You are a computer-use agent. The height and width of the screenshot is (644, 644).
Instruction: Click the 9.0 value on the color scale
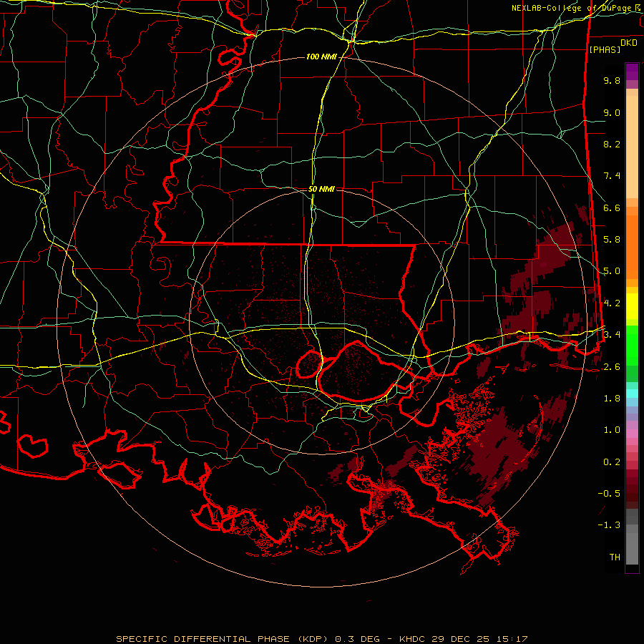coord(612,112)
